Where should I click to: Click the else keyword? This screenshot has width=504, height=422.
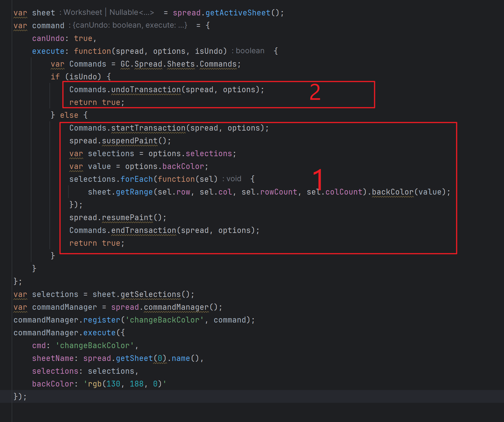coord(69,115)
